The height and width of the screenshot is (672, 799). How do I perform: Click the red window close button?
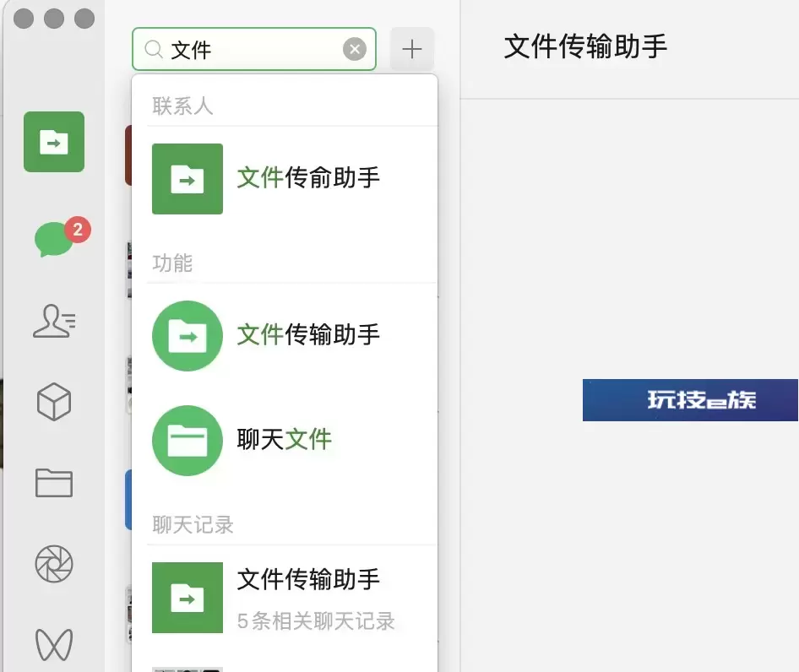click(x=24, y=19)
